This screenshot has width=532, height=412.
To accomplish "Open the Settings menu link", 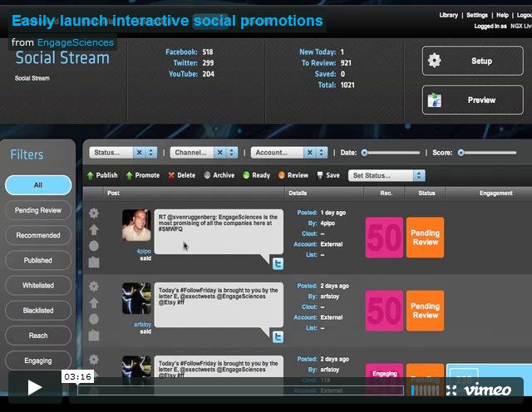I will pos(476,15).
